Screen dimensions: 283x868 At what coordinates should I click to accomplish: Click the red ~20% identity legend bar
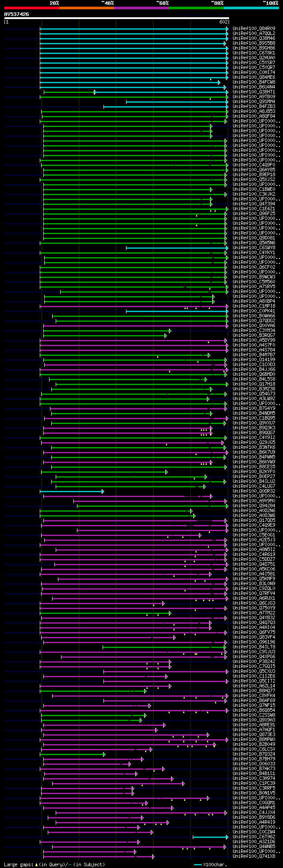(31, 8)
